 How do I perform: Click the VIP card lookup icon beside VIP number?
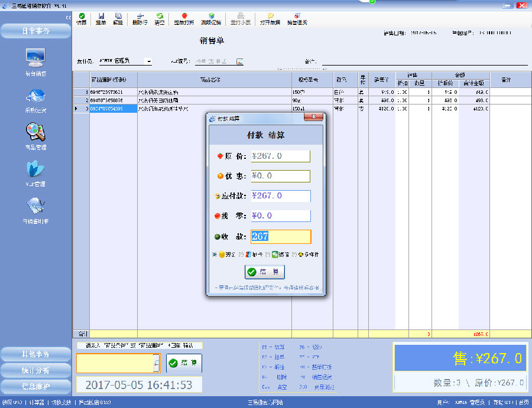pos(240,61)
